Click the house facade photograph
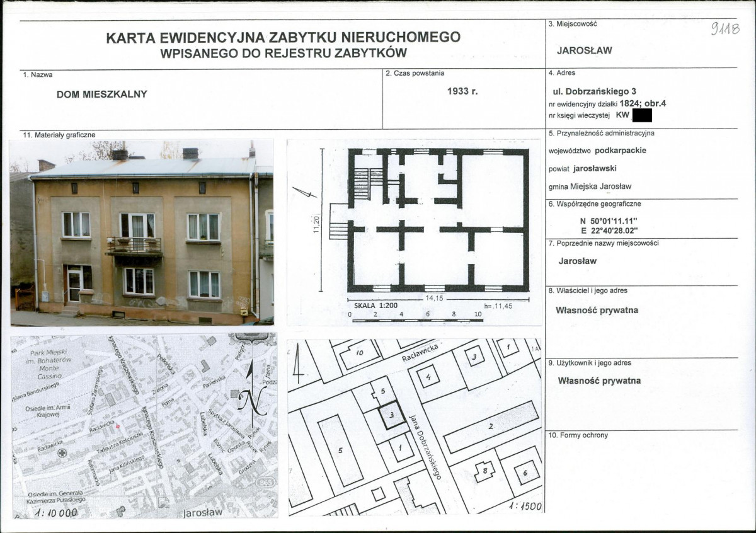Viewport: 756px width, 533px height. [142, 232]
